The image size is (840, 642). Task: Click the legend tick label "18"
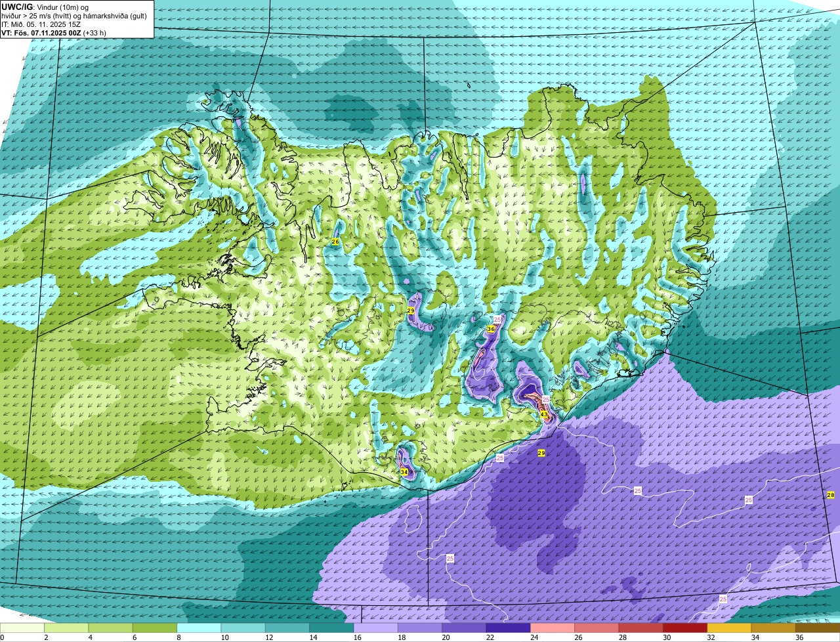[402, 637]
